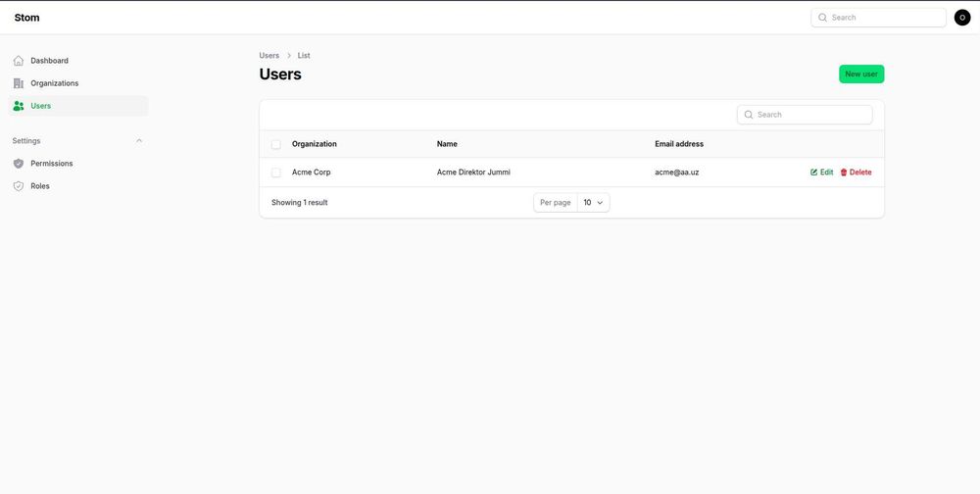Viewport: 980px width, 494px height.
Task: Open the user avatar menu
Action: [962, 18]
